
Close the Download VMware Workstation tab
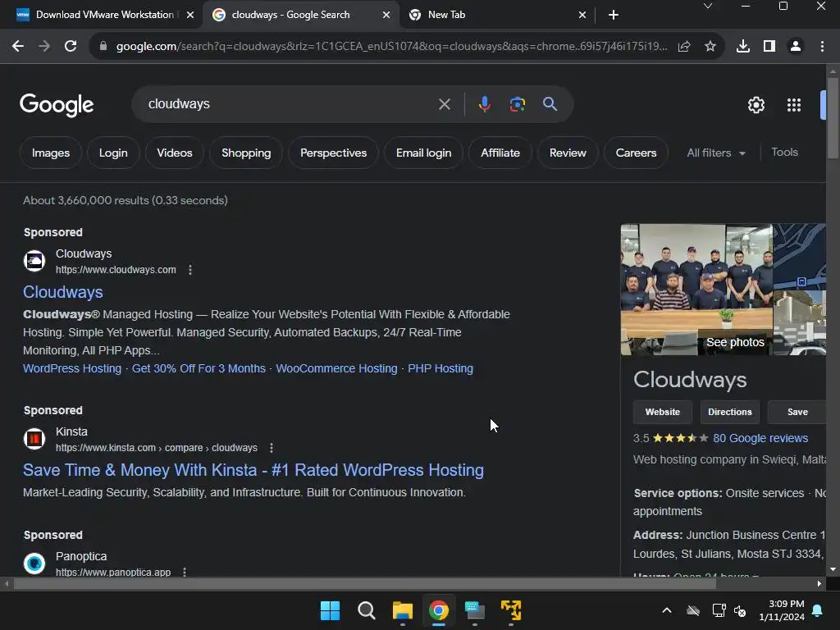click(189, 15)
